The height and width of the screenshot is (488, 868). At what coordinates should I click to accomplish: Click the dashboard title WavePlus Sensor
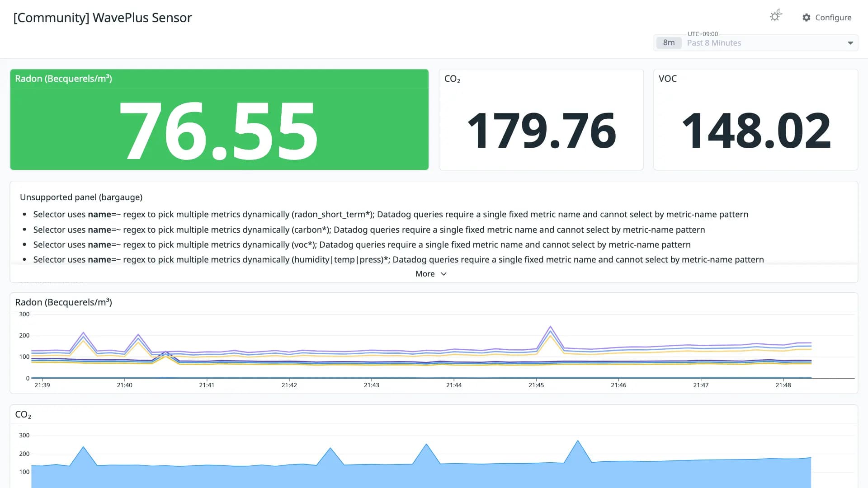point(103,18)
